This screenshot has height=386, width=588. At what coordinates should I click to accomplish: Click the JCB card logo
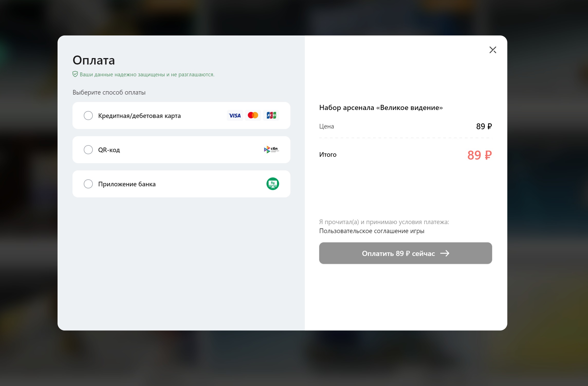(271, 115)
